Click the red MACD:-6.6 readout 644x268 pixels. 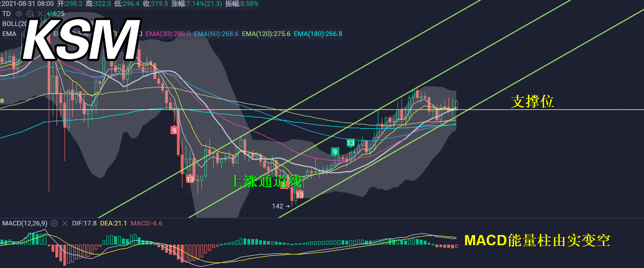[147, 223]
